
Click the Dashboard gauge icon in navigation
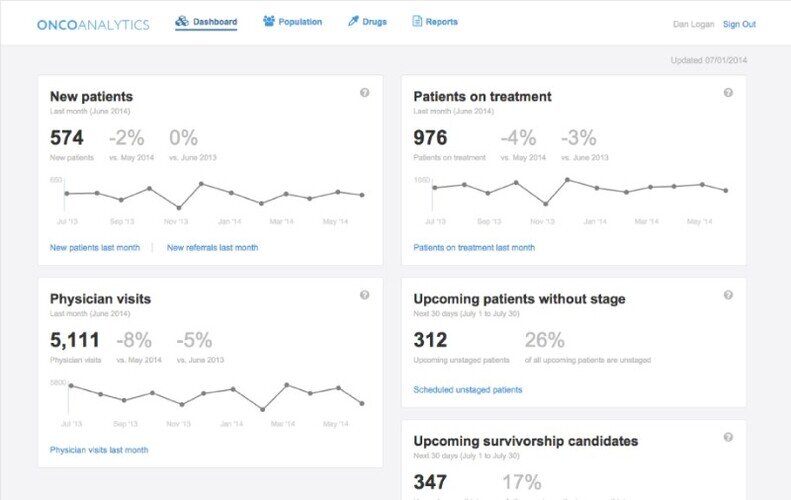point(181,21)
